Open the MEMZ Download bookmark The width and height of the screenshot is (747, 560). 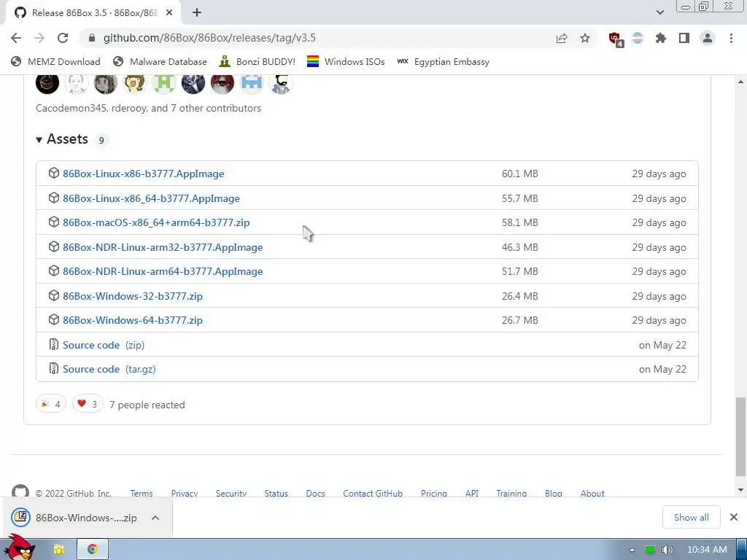[x=55, y=62]
